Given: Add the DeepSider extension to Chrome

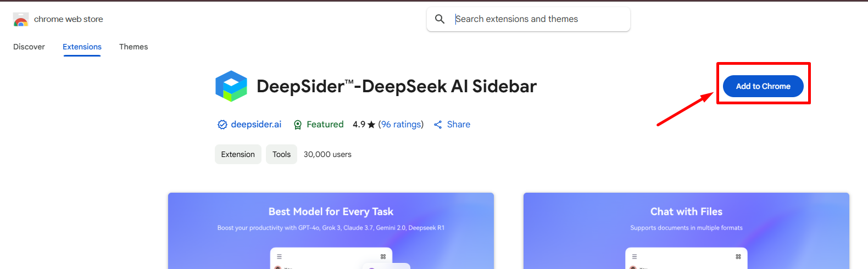Looking at the screenshot, I should click(x=763, y=86).
